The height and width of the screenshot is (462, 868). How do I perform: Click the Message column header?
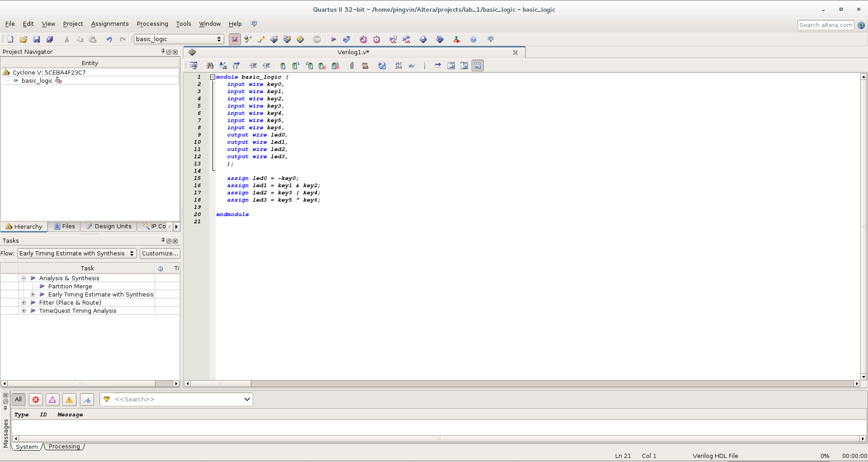point(70,415)
